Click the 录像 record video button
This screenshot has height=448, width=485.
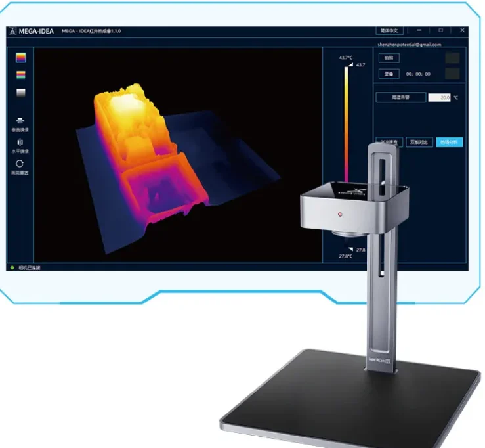coord(389,74)
